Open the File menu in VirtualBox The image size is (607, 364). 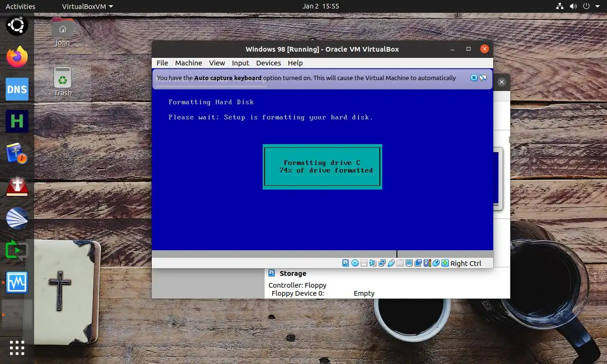[x=162, y=63]
